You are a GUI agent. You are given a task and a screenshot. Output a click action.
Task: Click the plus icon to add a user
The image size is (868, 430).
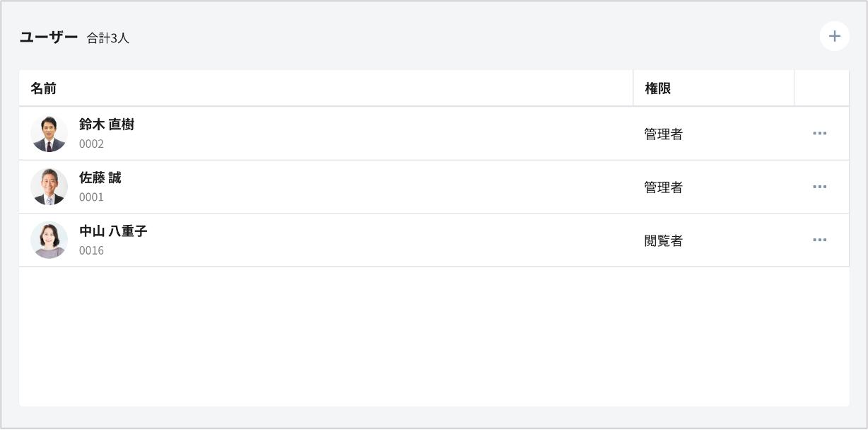834,36
